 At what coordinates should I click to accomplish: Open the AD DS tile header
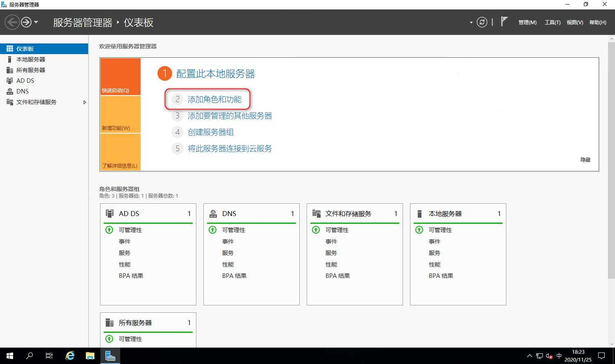click(148, 214)
